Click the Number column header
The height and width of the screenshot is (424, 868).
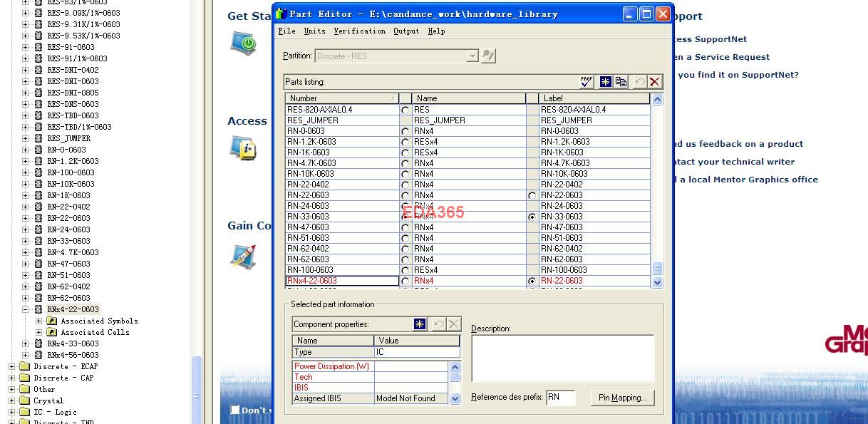342,98
